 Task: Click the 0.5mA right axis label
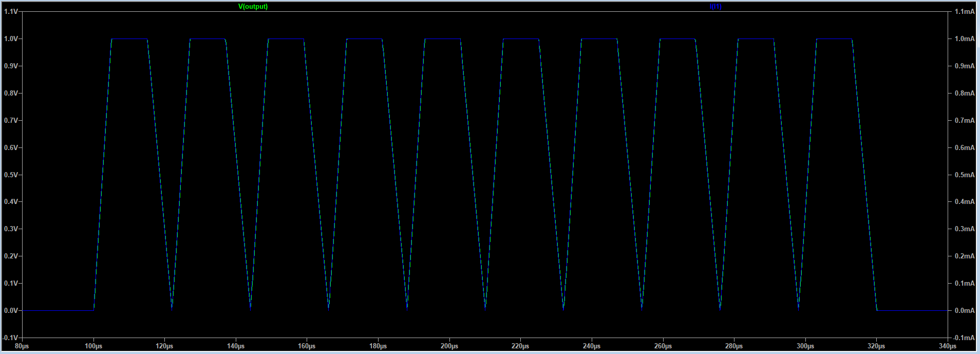tap(964, 175)
